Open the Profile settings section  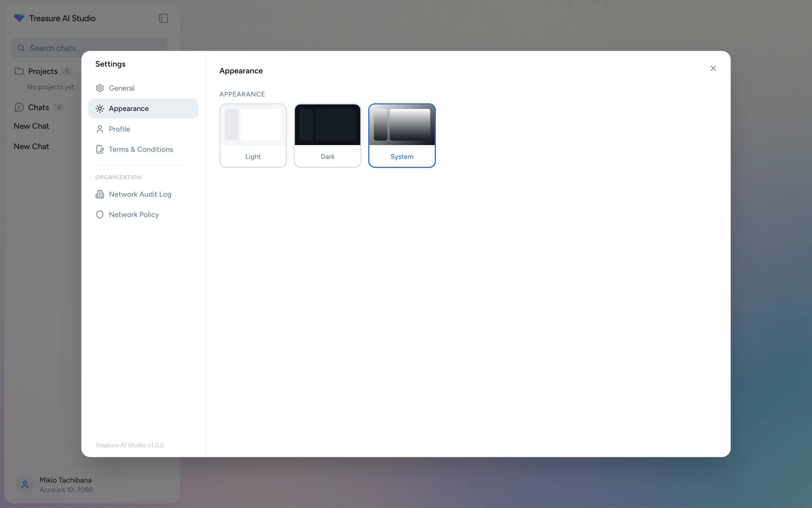[143, 129]
